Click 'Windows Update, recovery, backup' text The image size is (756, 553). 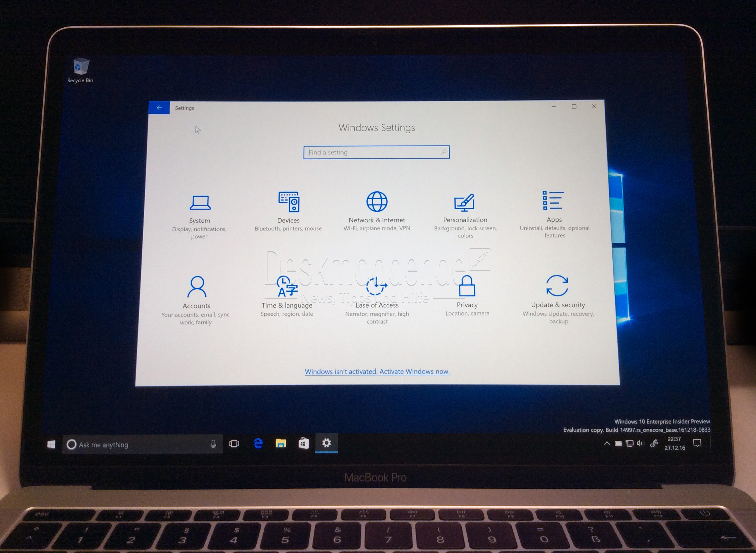tap(559, 317)
